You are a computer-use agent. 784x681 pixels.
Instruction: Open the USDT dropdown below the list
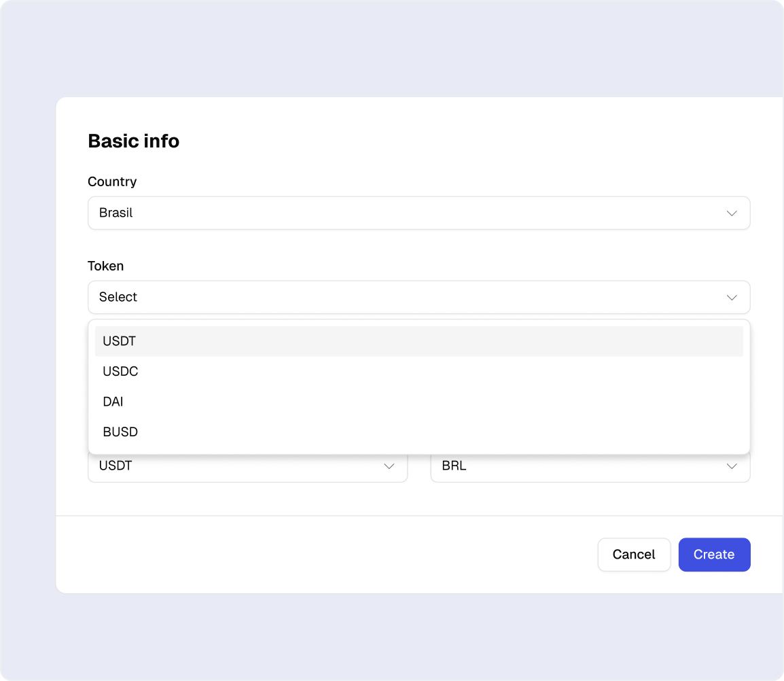[247, 467]
